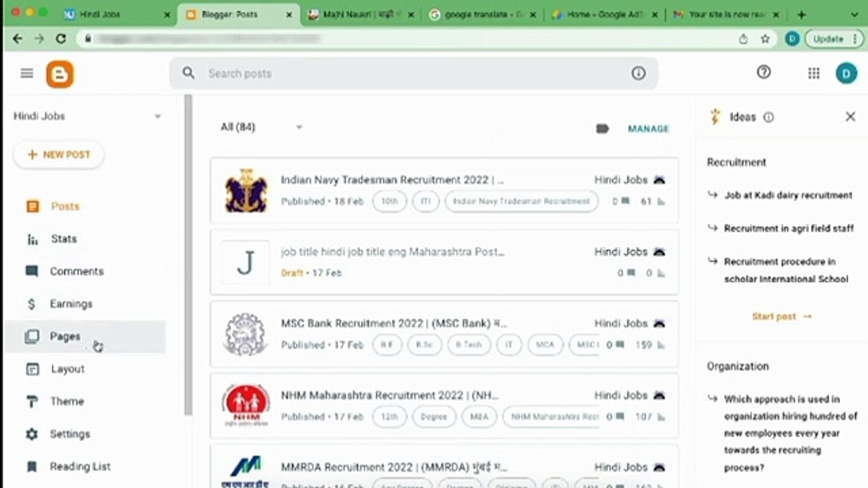
Task: Click the Comments sidebar icon
Action: [x=32, y=271]
